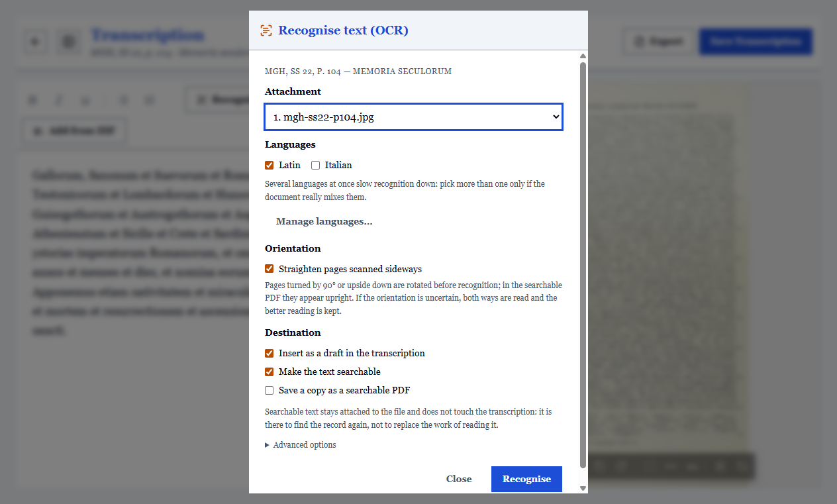Toggle Straighten pages scanned sideways
The width and height of the screenshot is (837, 504).
270,269
